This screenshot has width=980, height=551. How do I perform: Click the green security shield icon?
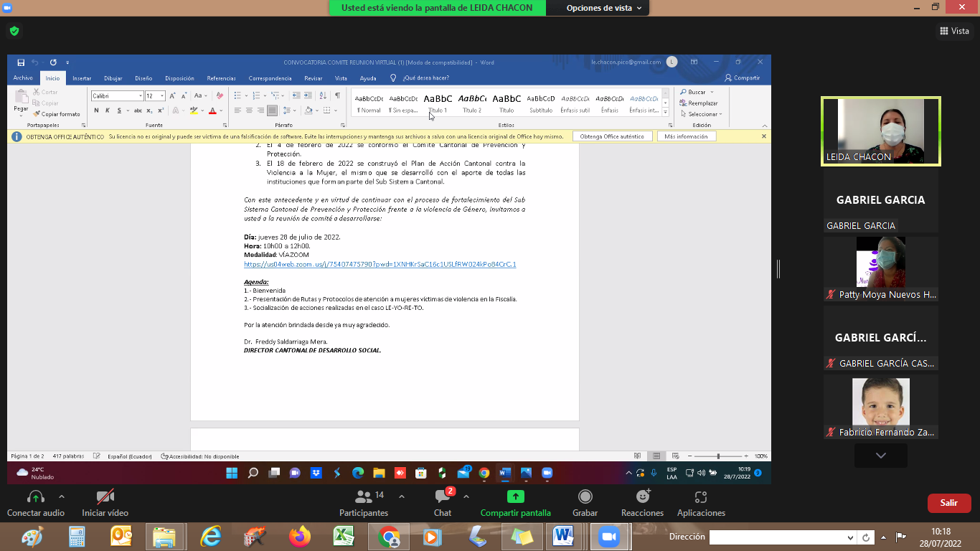(14, 31)
